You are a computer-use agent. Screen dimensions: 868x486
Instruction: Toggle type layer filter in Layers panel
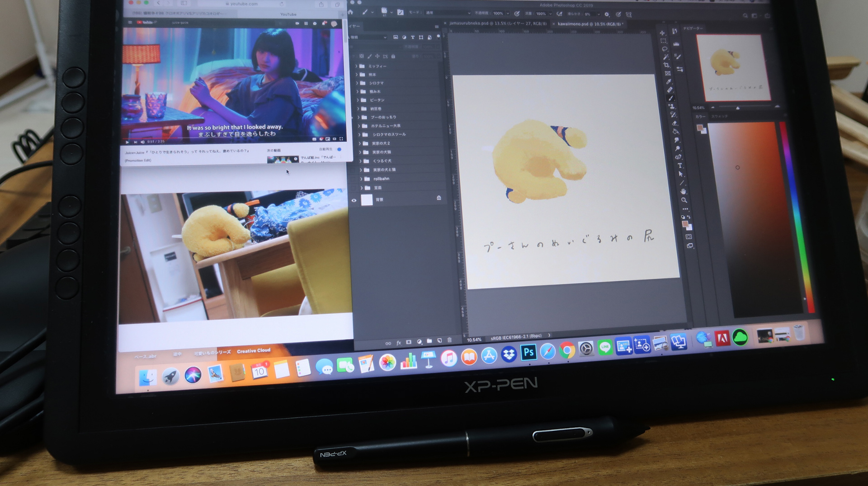coord(412,37)
